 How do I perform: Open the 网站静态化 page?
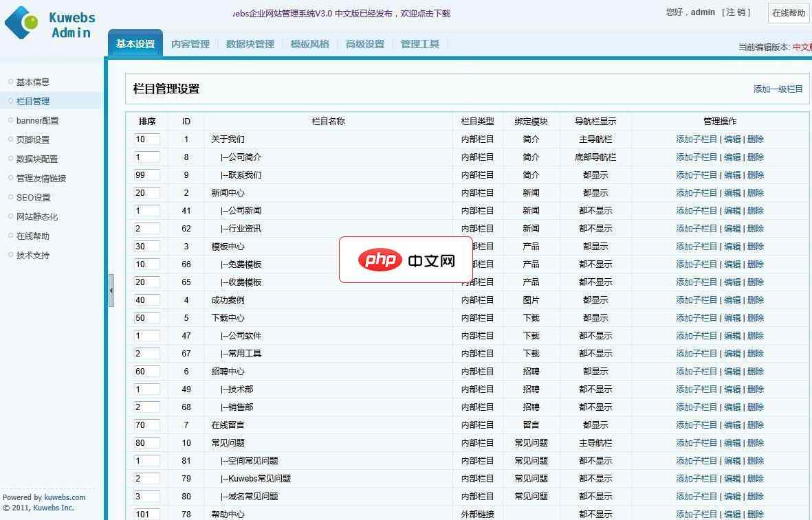[38, 216]
